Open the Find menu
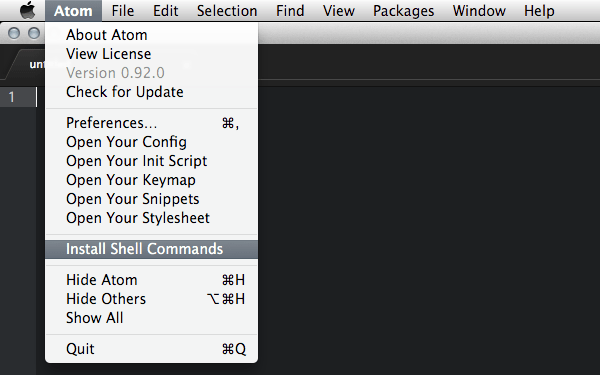 [x=290, y=11]
